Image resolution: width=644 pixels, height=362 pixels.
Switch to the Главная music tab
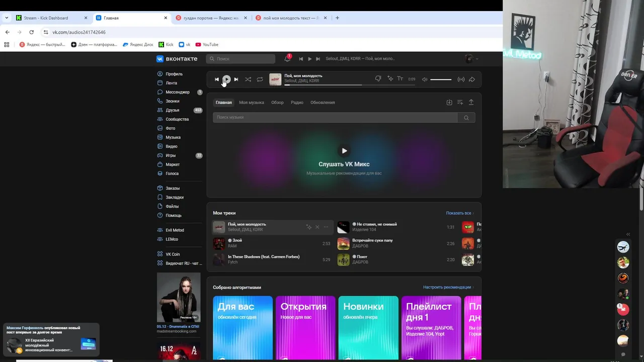click(x=224, y=103)
